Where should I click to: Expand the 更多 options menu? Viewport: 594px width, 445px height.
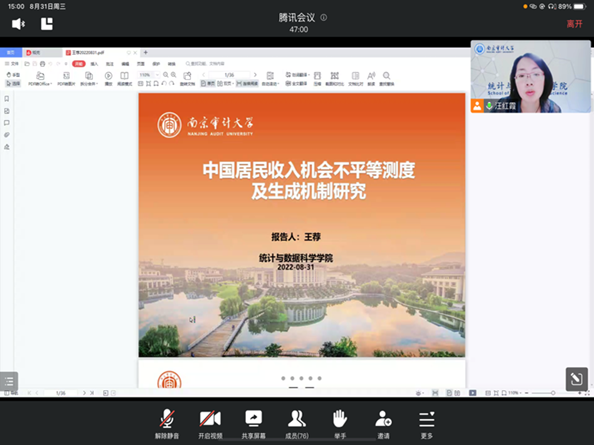[x=427, y=423]
